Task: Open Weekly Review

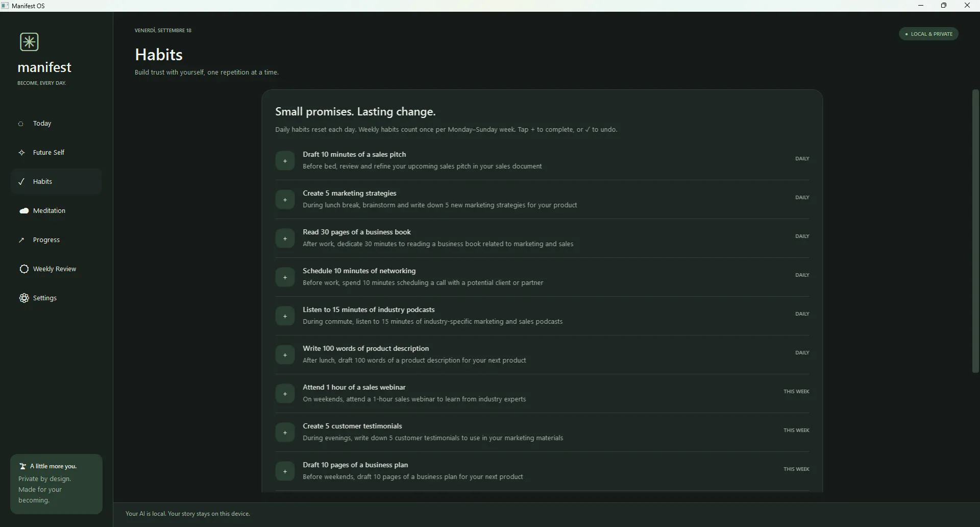Action: tap(56, 269)
